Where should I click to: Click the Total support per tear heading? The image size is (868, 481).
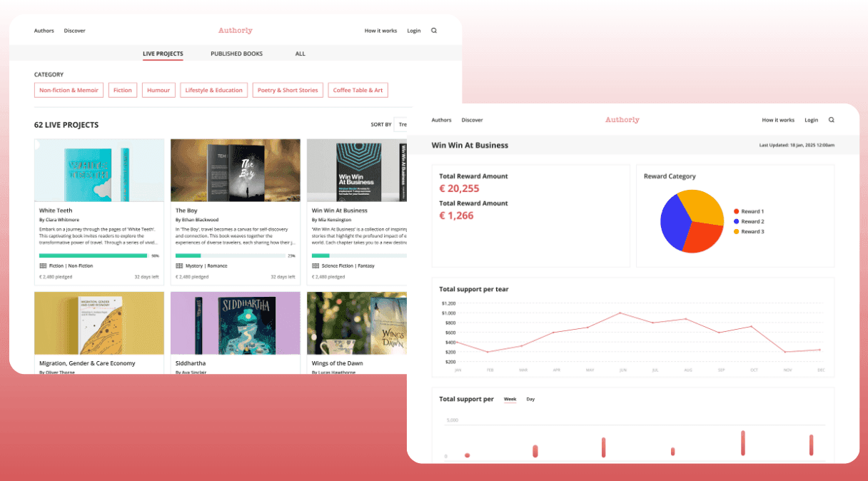(x=474, y=289)
